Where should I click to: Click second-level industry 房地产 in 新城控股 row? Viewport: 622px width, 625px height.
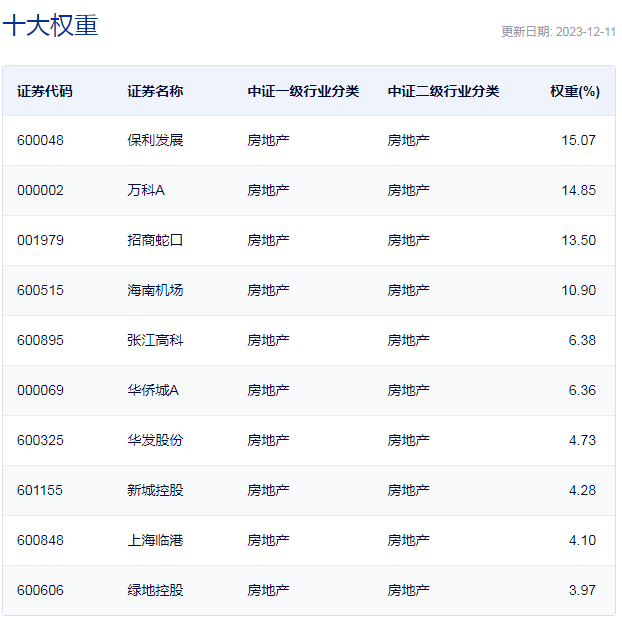pos(408,490)
